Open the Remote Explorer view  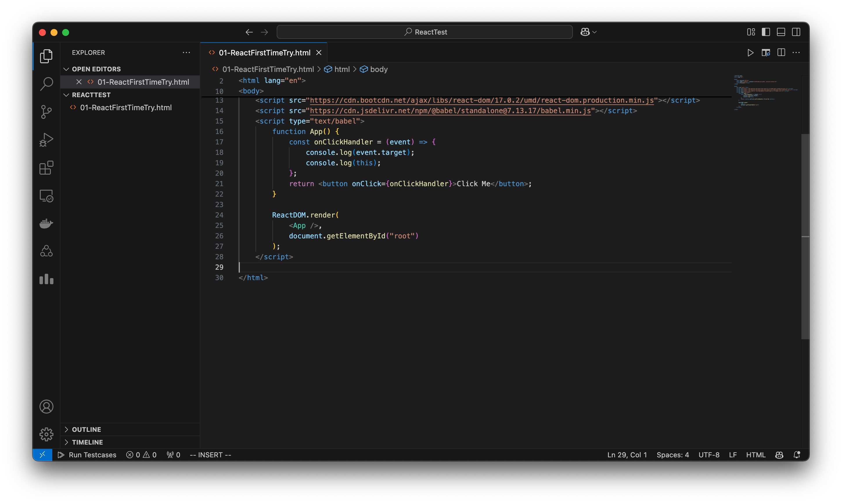click(x=46, y=196)
